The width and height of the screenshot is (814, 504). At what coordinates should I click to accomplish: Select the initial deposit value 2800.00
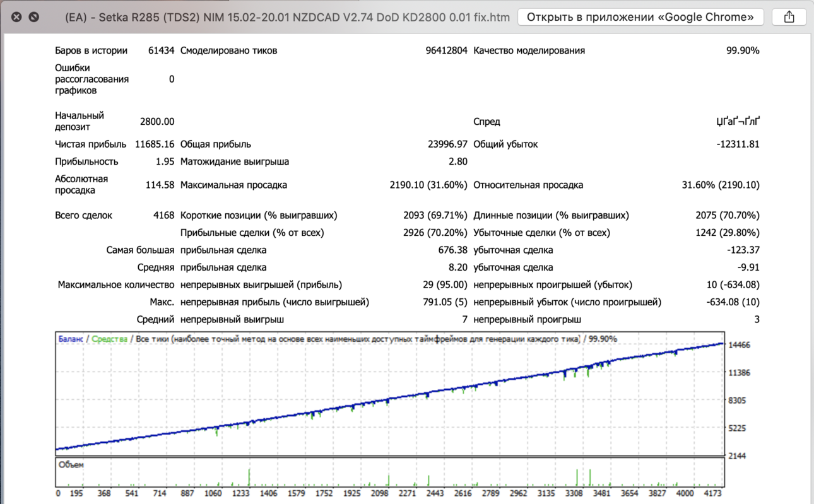pos(157,121)
